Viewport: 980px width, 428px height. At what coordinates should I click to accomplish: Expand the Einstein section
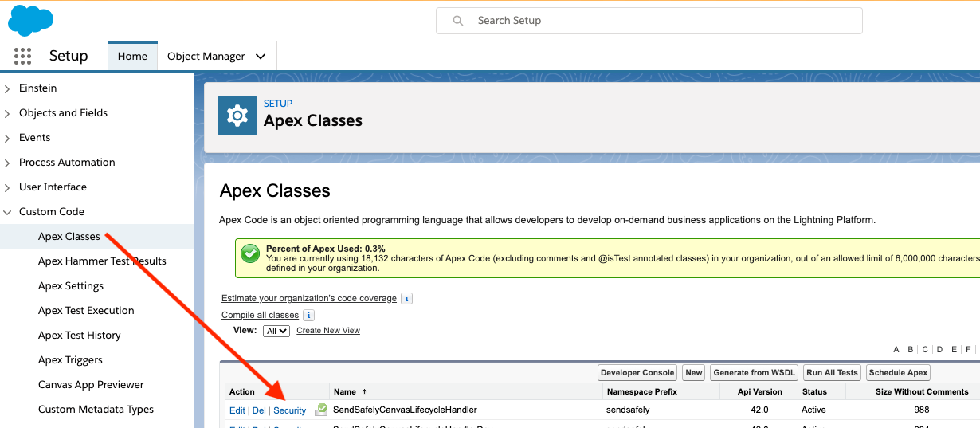pyautogui.click(x=7, y=88)
